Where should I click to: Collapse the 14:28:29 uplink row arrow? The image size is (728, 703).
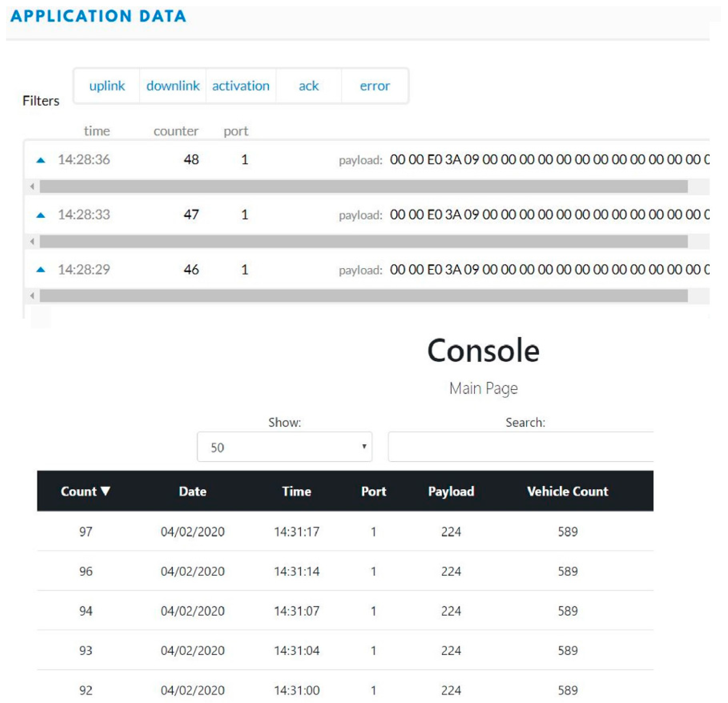click(x=41, y=270)
